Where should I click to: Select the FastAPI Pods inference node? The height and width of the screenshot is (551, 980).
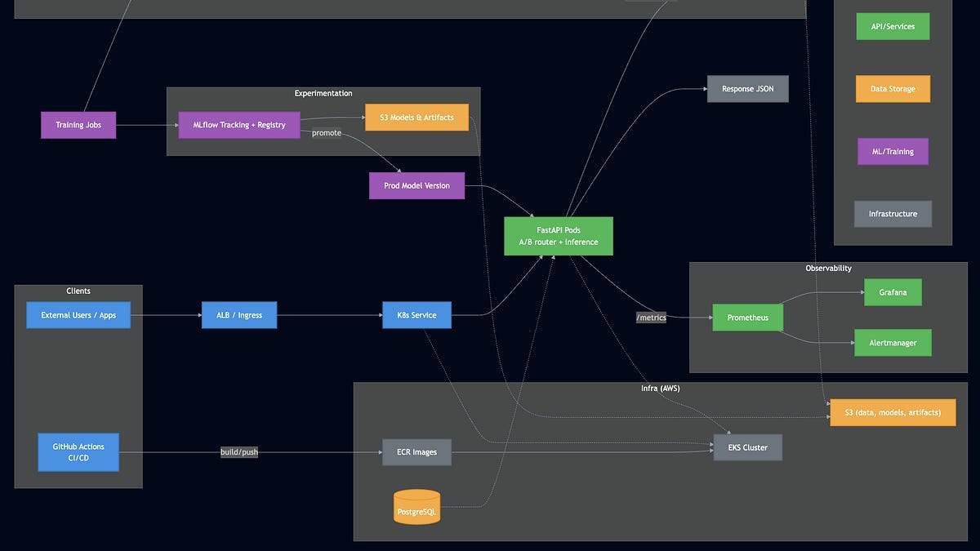tap(559, 236)
